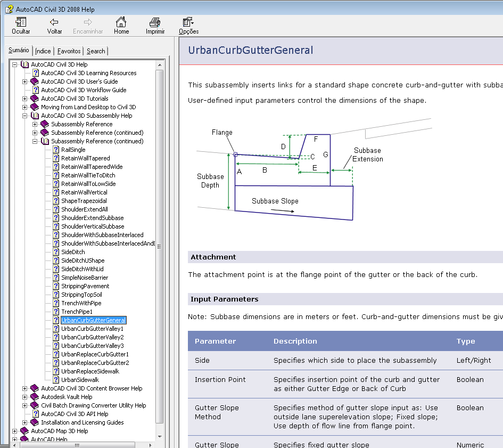Click the TrenchWithPipe topic page icon
This screenshot has width=503, height=448.
56,303
